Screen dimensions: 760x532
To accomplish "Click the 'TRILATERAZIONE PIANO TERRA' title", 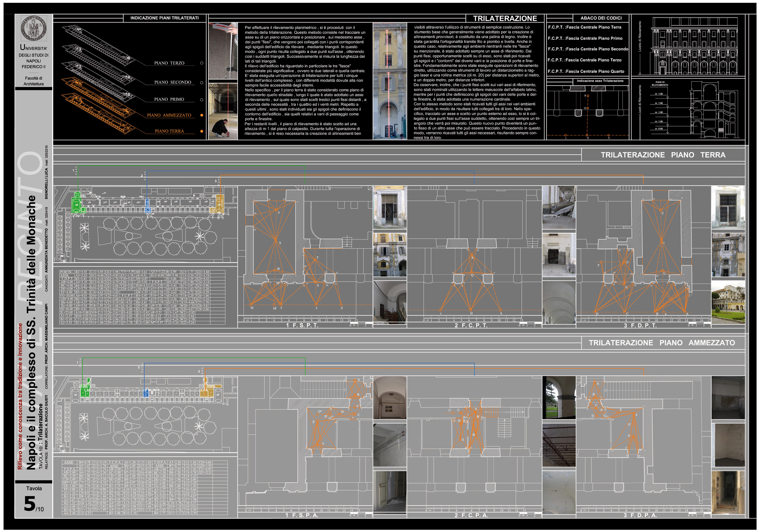I will (663, 155).
